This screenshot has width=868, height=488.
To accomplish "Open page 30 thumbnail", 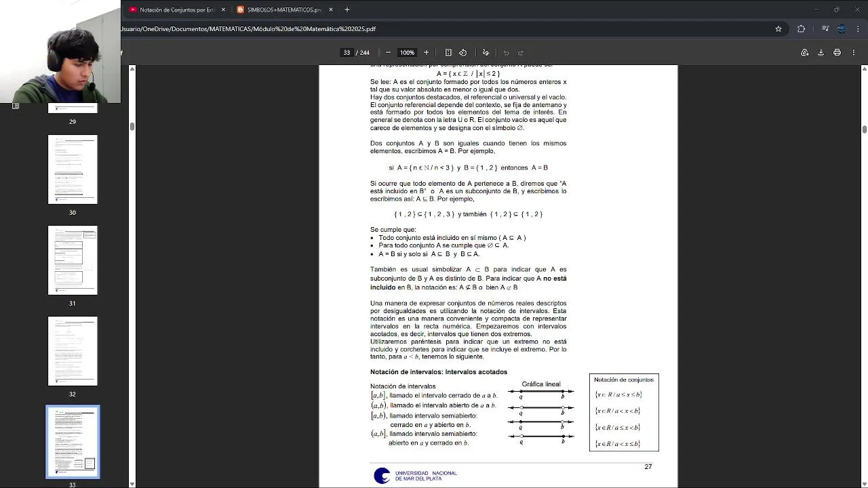I will (x=73, y=169).
